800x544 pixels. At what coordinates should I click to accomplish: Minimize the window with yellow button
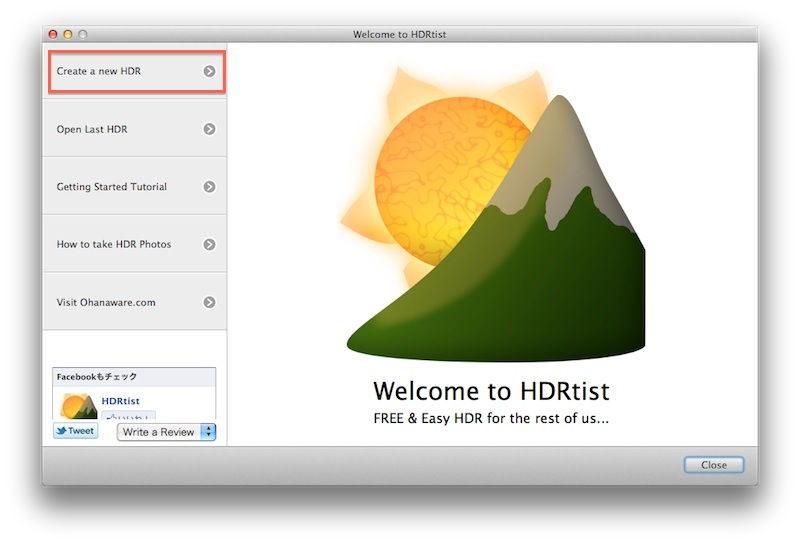pyautogui.click(x=67, y=34)
